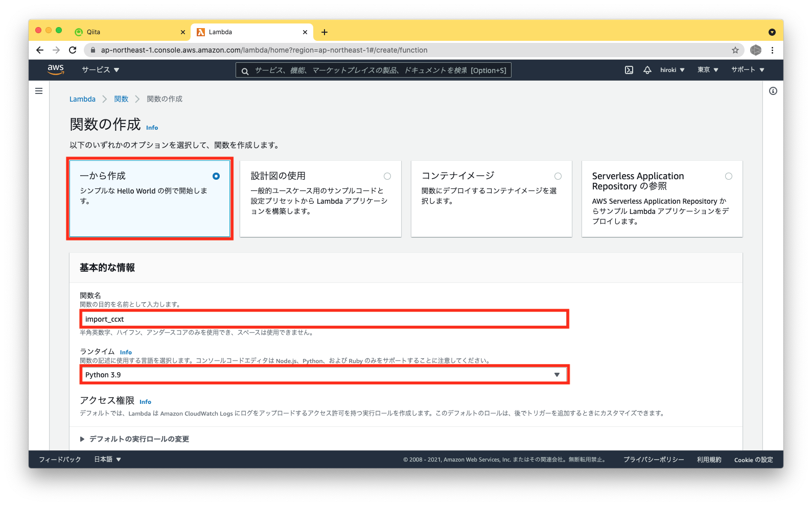Click the search magnifier icon in AWS bar
The width and height of the screenshot is (812, 506).
(245, 71)
